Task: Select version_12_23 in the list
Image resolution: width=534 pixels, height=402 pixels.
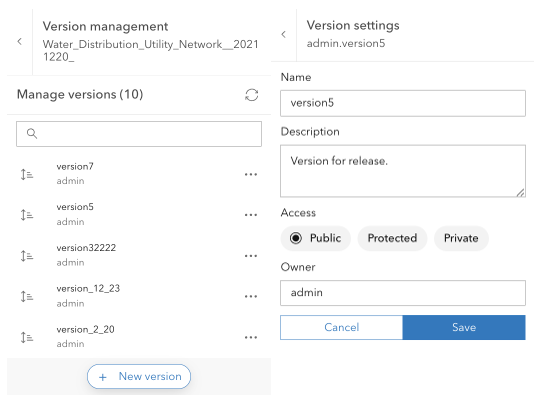Action: [139, 296]
